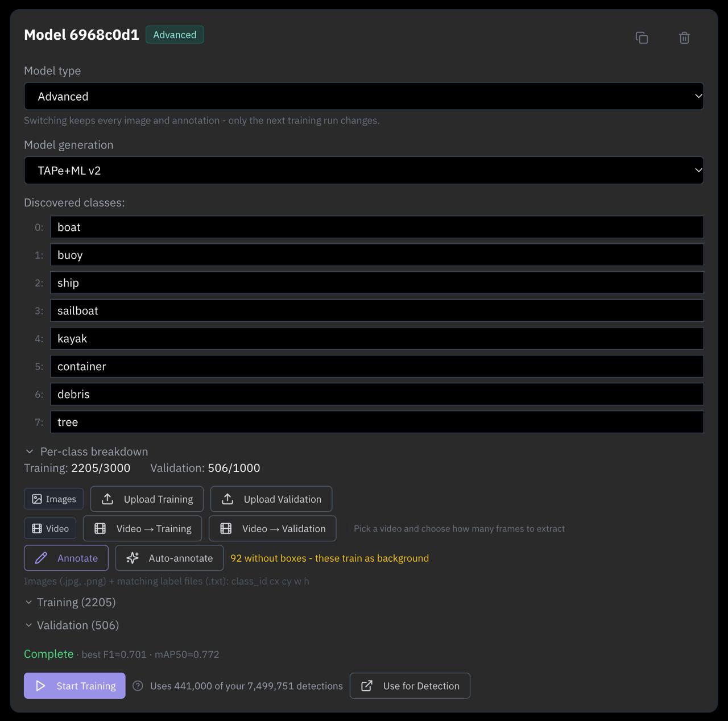Edit the class 5 container field

click(x=377, y=366)
